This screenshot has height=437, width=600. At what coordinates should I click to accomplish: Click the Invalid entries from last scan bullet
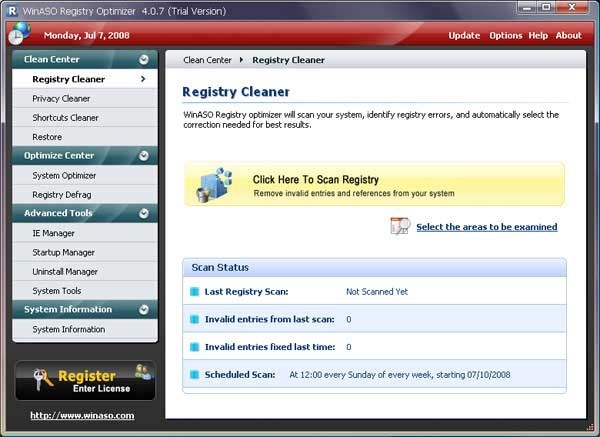tap(194, 320)
